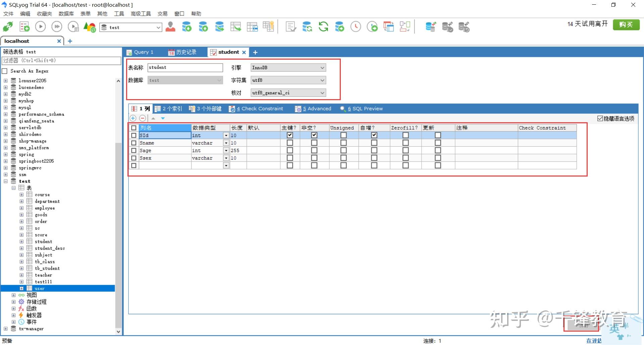Toggle primary key checkbox for Sname row
The width and height of the screenshot is (644, 345).
click(x=290, y=143)
